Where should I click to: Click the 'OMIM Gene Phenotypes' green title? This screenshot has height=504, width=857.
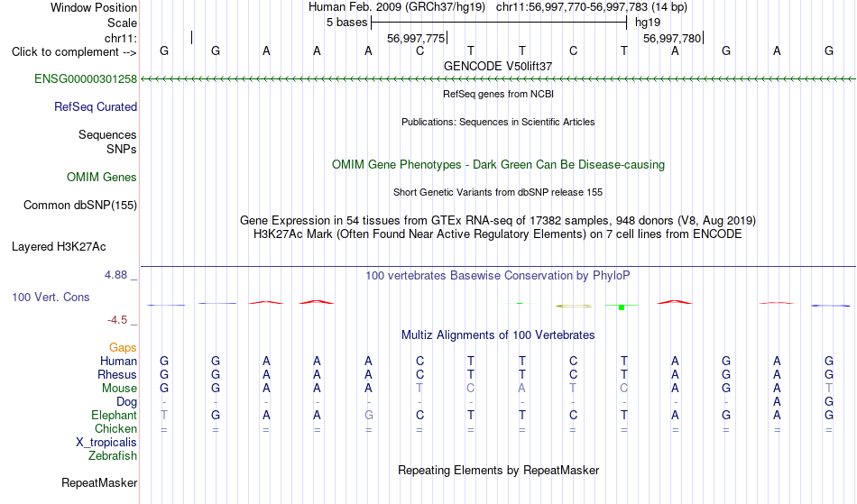498,164
